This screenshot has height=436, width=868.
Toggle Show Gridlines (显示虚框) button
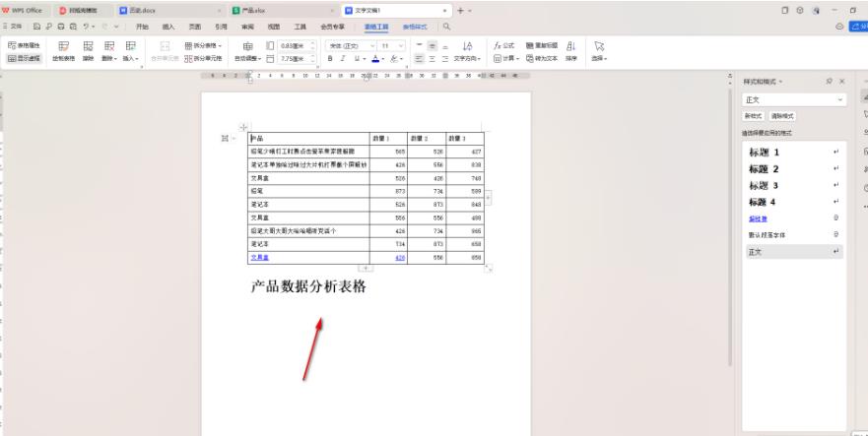click(x=25, y=58)
